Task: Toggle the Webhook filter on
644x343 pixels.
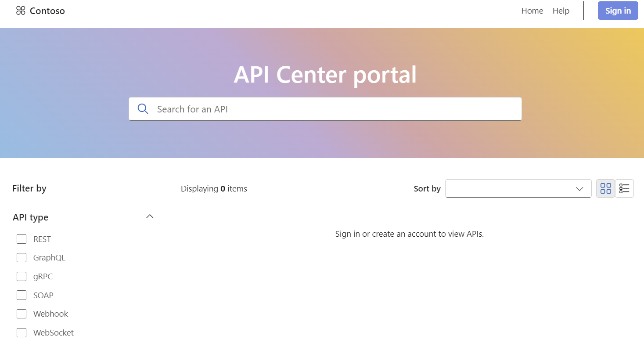Action: point(22,314)
